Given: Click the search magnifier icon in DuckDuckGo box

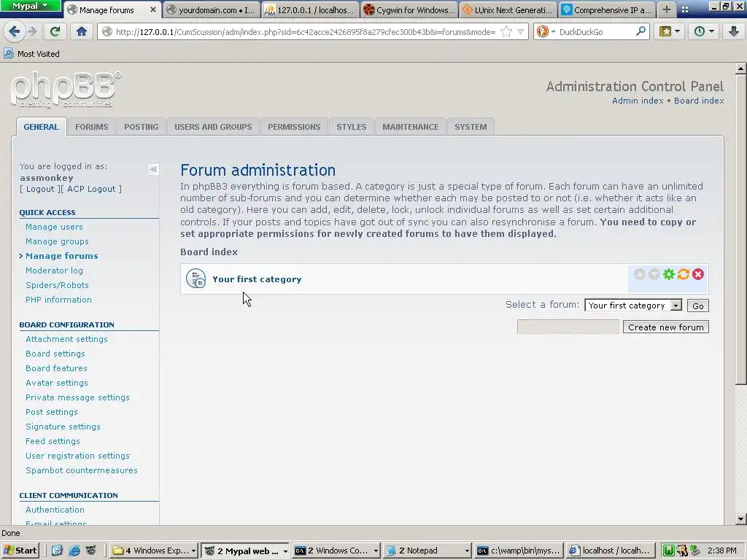Looking at the screenshot, I should click(640, 31).
